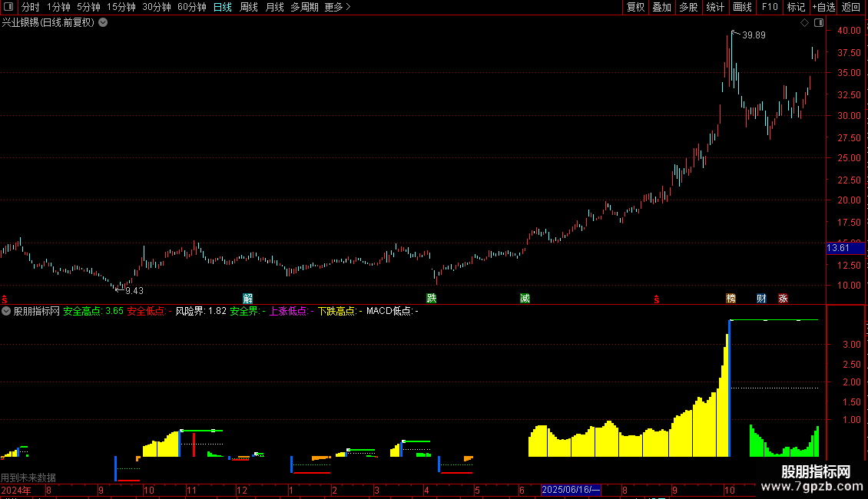The width and height of the screenshot is (868, 499).
Task: Open the stock title dropdown circle icon
Action: (103, 22)
